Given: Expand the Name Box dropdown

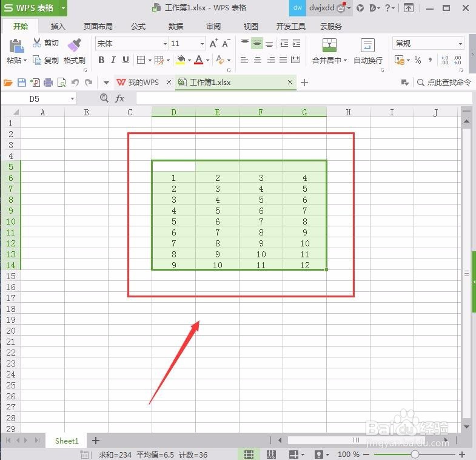Looking at the screenshot, I should coord(72,98).
